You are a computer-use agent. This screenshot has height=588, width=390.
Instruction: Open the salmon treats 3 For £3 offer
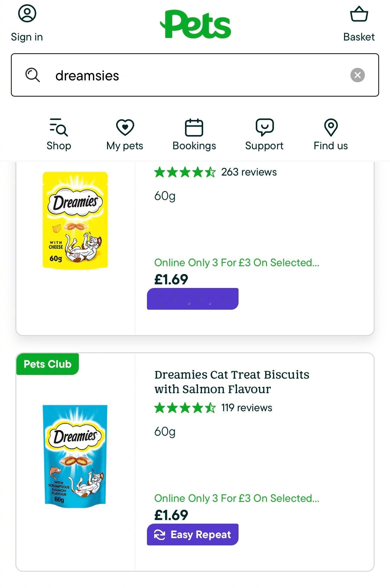236,498
